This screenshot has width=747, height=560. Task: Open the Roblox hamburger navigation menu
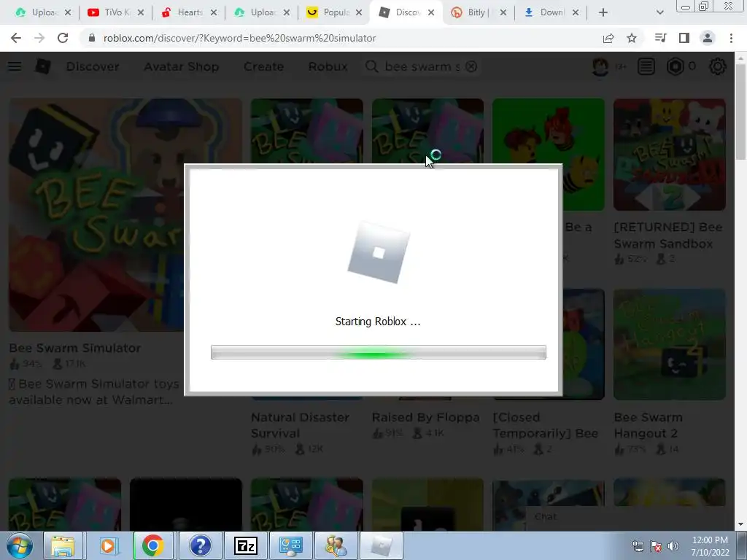coord(15,66)
